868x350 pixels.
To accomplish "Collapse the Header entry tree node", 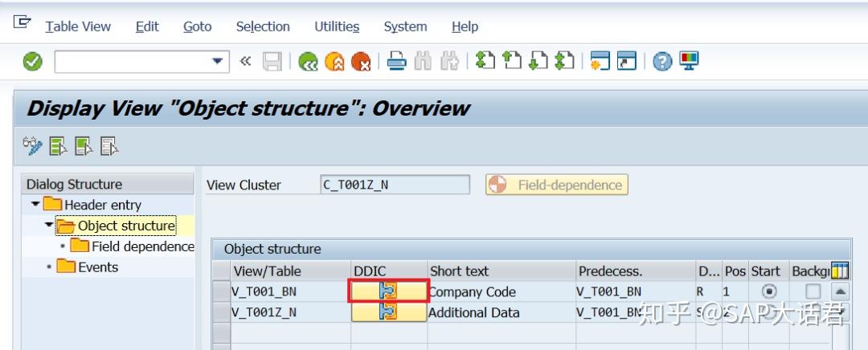I will pos(35,205).
